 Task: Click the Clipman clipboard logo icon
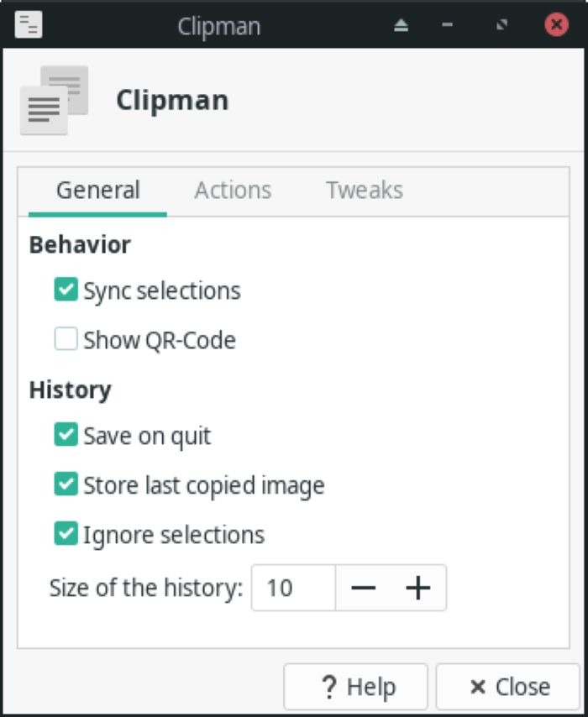[54, 100]
